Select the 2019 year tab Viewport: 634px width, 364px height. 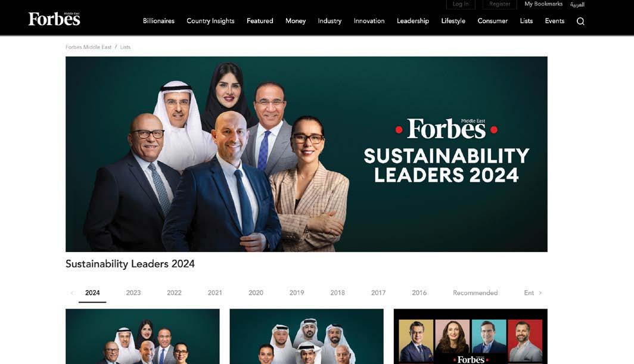click(296, 293)
